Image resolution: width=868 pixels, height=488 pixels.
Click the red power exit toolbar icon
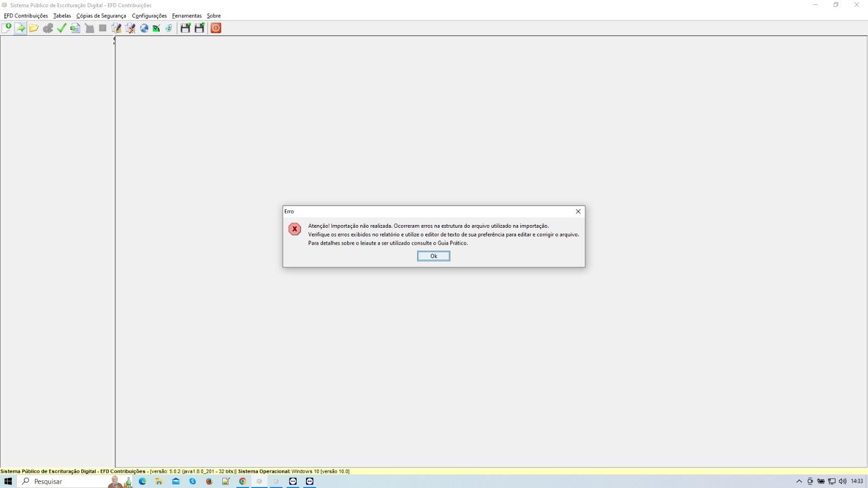216,28
